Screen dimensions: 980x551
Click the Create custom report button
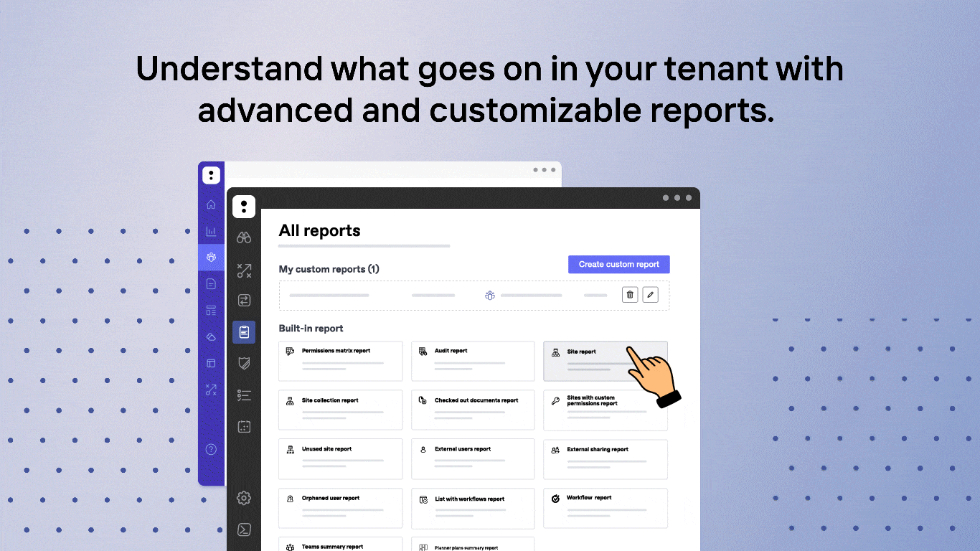coord(618,264)
